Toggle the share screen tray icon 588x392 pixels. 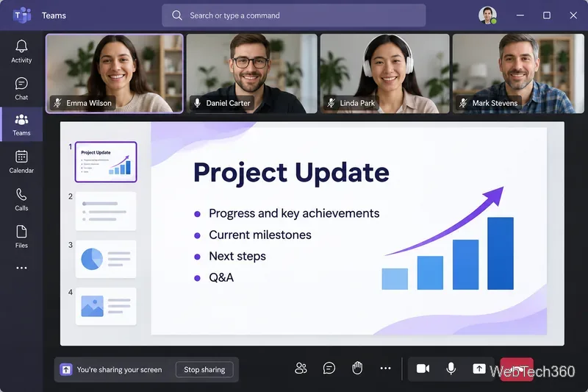click(479, 368)
